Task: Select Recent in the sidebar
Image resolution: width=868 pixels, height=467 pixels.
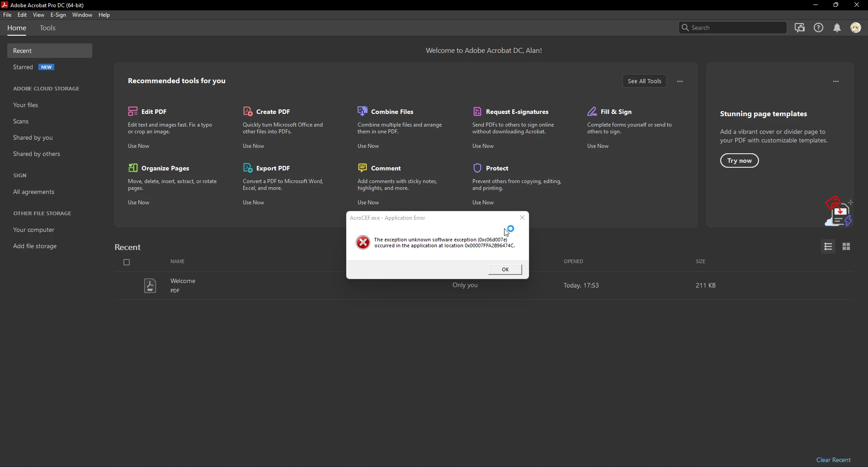Action: (x=50, y=51)
